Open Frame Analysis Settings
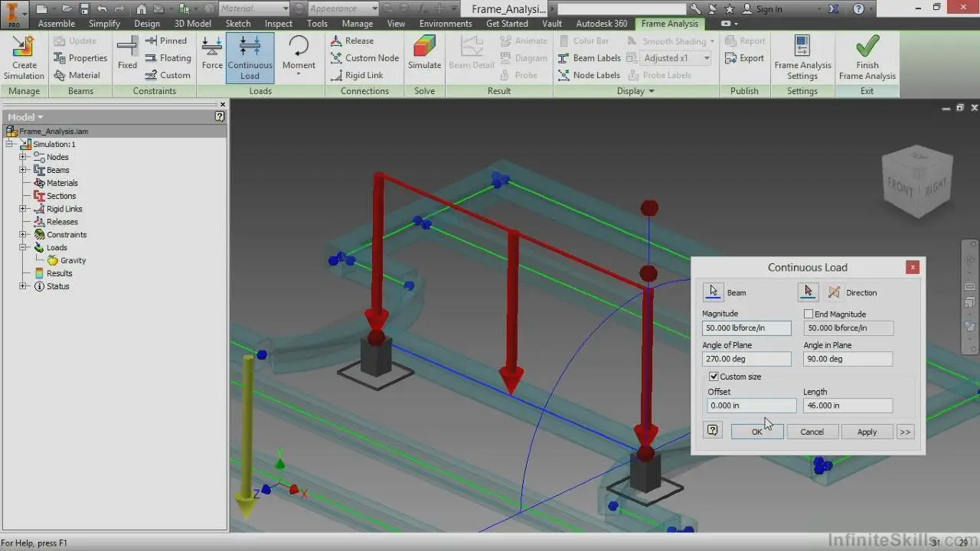This screenshot has height=551, width=980. pyautogui.click(x=802, y=58)
